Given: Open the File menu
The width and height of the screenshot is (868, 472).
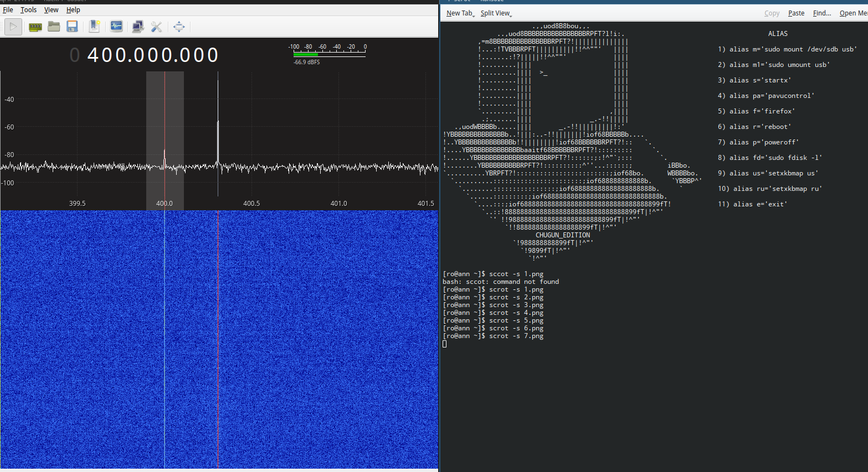Looking at the screenshot, I should click(x=8, y=10).
